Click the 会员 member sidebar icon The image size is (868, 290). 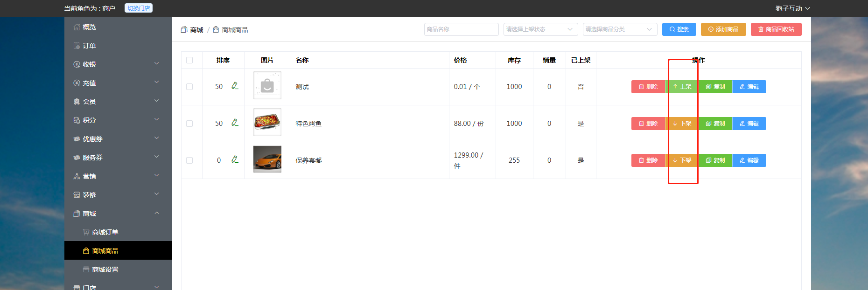pos(77,102)
